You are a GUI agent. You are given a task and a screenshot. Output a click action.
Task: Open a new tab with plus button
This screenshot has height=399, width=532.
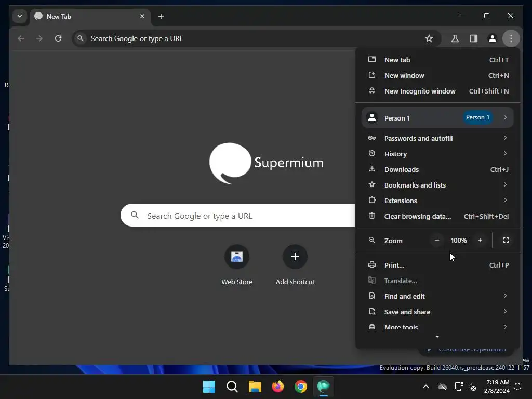click(161, 16)
